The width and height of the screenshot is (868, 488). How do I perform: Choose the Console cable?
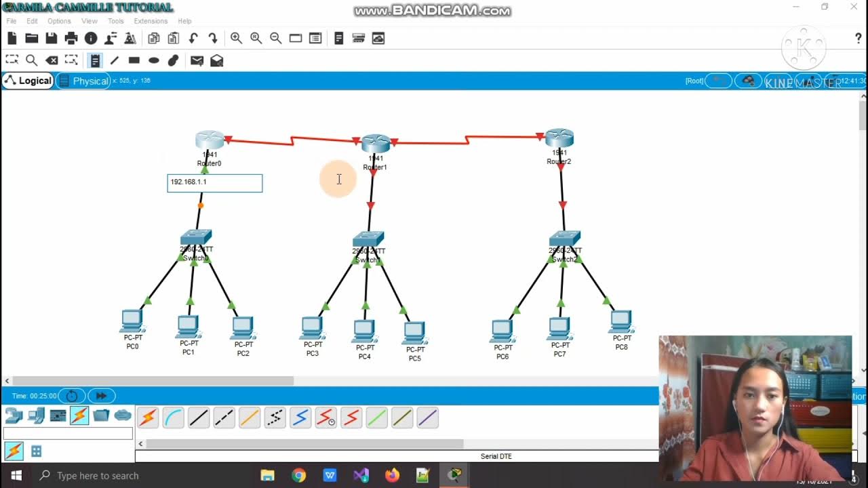174,418
